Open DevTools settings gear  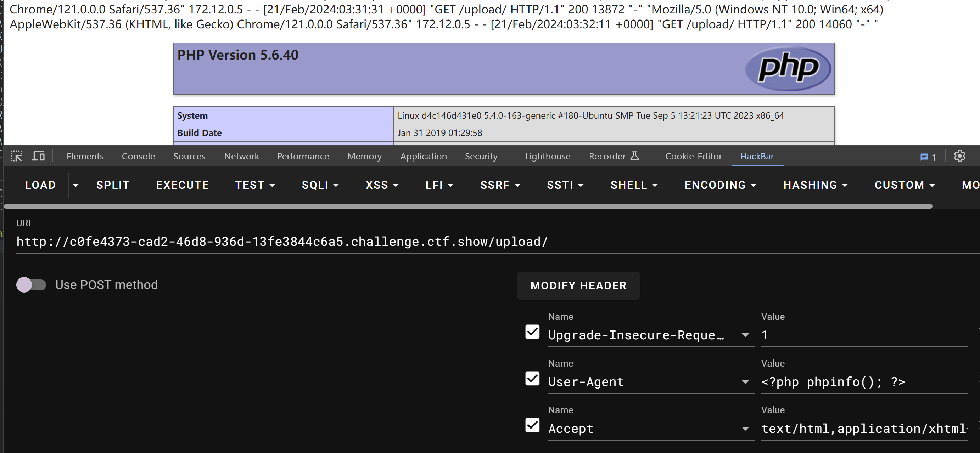pyautogui.click(x=959, y=156)
